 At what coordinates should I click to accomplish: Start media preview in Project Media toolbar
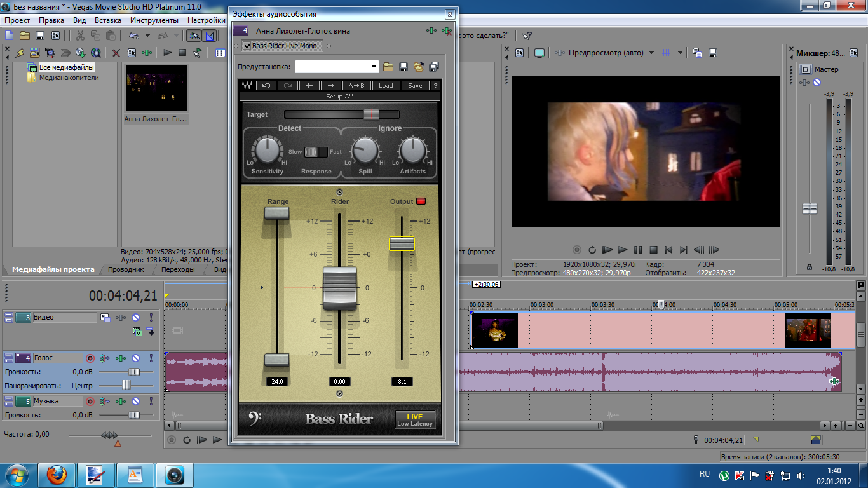point(167,53)
